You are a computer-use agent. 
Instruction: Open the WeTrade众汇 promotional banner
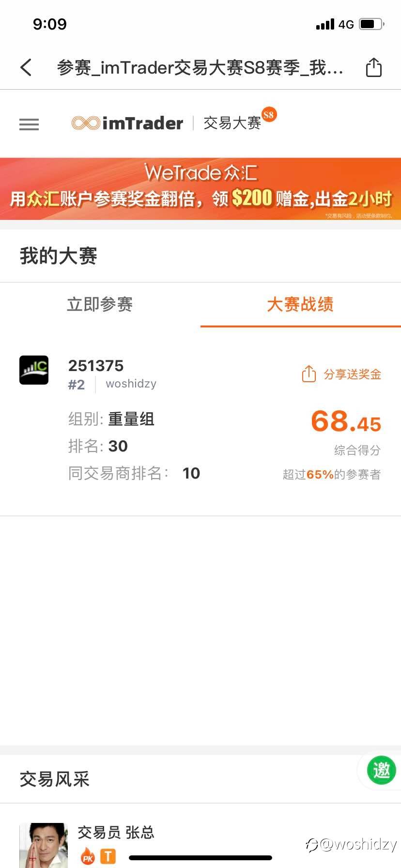pyautogui.click(x=200, y=188)
